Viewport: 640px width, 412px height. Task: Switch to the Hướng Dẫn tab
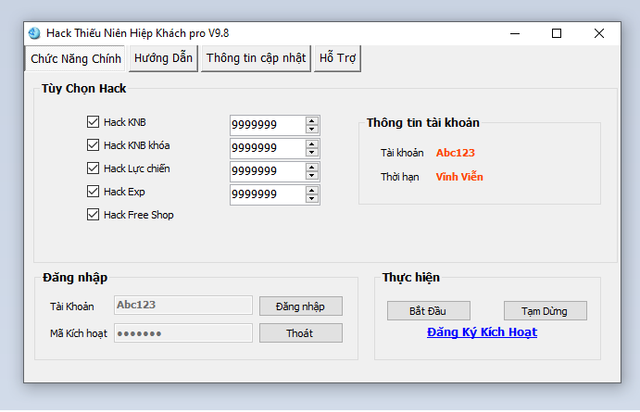pos(163,58)
